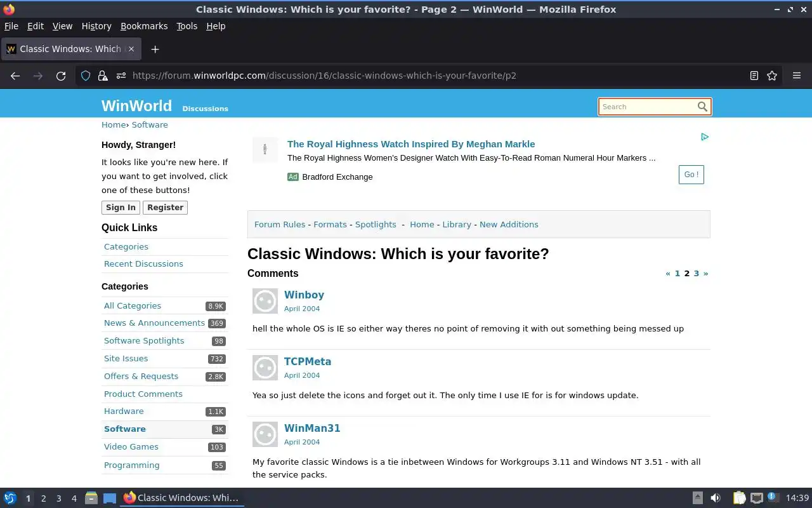
Task: Reload the page with the refresh icon
Action: point(61,76)
